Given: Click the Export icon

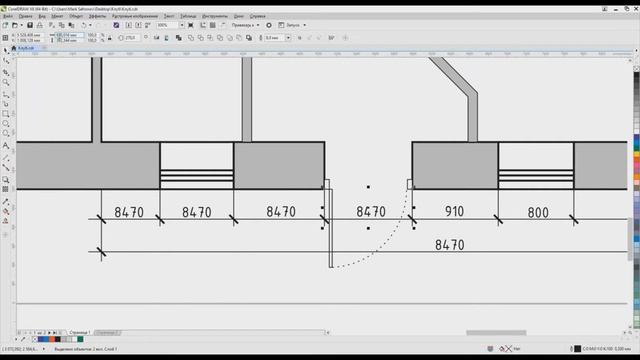Looking at the screenshot, I should tap(138, 25).
